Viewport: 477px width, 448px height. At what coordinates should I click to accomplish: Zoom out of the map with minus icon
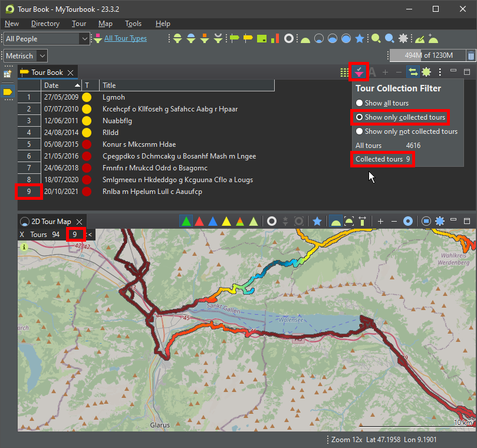pos(395,221)
